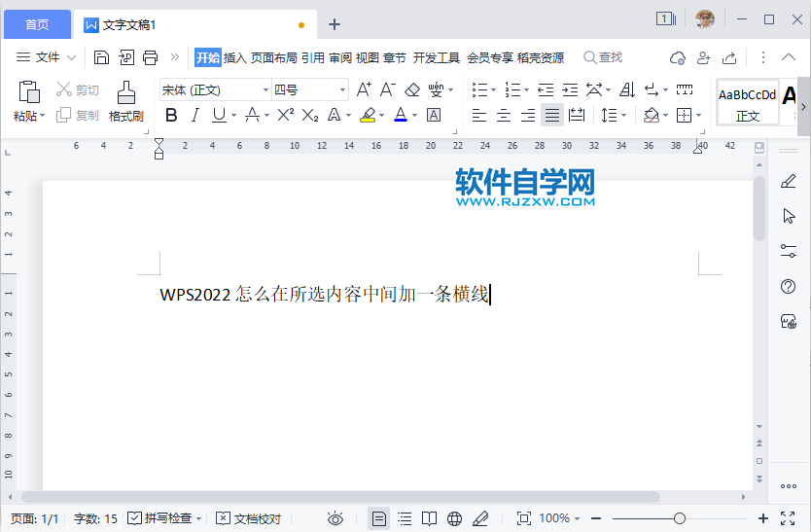The height and width of the screenshot is (532, 811).
Task: Expand line spacing options
Action: point(623,115)
